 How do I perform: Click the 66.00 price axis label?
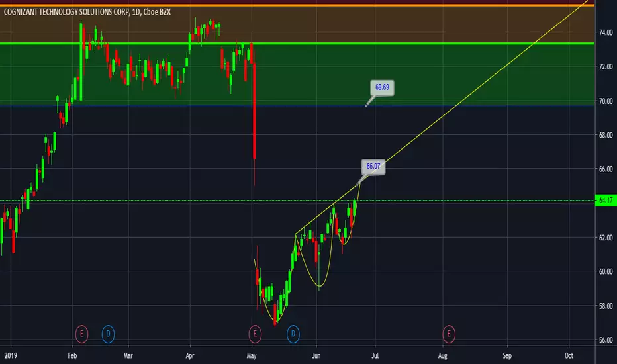click(x=606, y=169)
